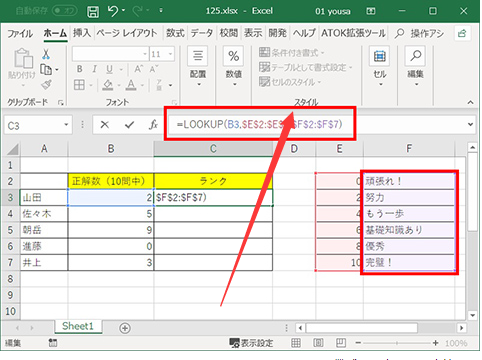Click the Undo arrow icon

[113, 11]
